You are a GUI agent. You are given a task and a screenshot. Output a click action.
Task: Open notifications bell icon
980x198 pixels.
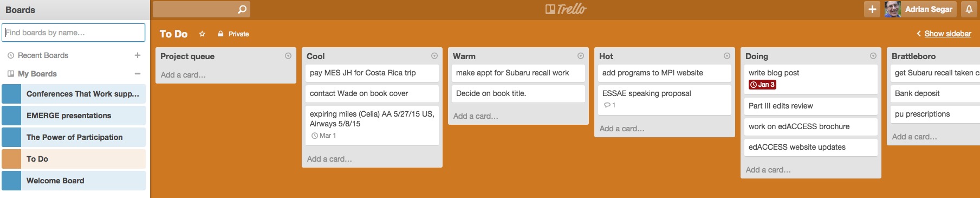click(969, 9)
